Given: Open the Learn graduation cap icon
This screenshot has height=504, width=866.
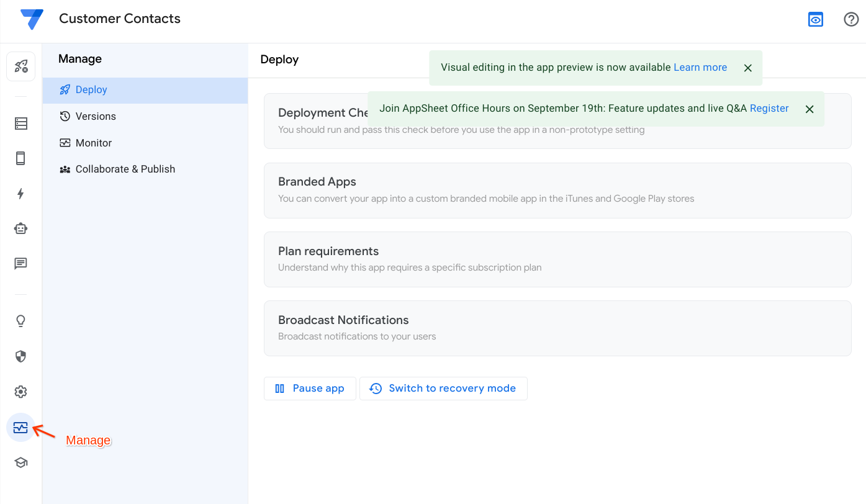Looking at the screenshot, I should click(21, 462).
